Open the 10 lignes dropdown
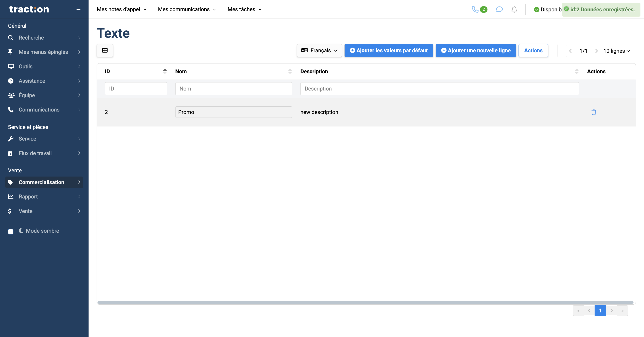This screenshot has width=644, height=337. pos(617,51)
